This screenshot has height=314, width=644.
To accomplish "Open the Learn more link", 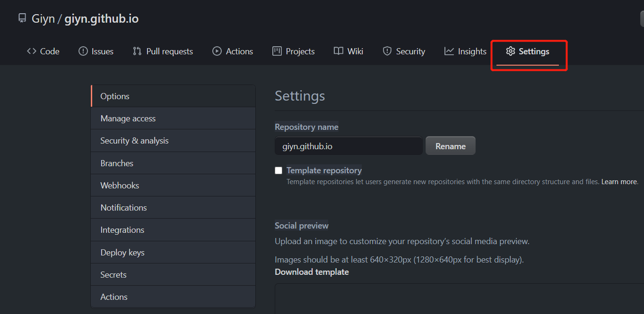I will pyautogui.click(x=619, y=181).
